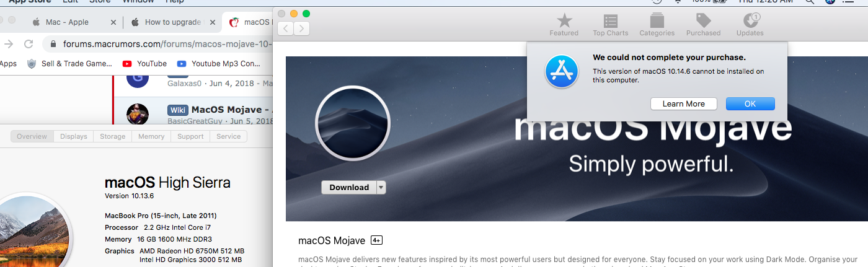Screen dimensions: 868x267
Task: Go forward in App Store window
Action: tap(301, 28)
